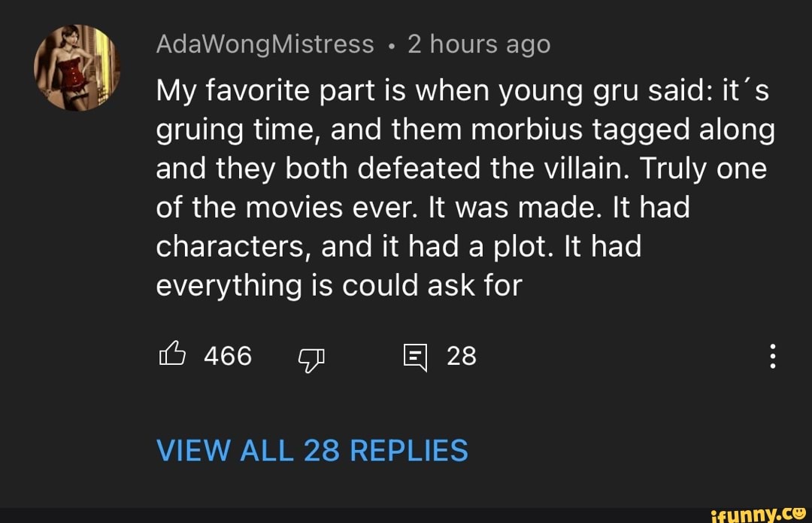
Task: Click the line starting "characters, and it had"
Action: [x=398, y=246]
